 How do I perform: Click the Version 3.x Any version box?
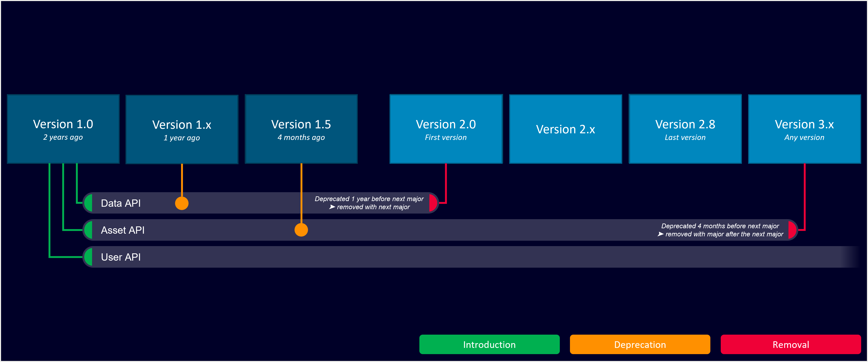805,129
